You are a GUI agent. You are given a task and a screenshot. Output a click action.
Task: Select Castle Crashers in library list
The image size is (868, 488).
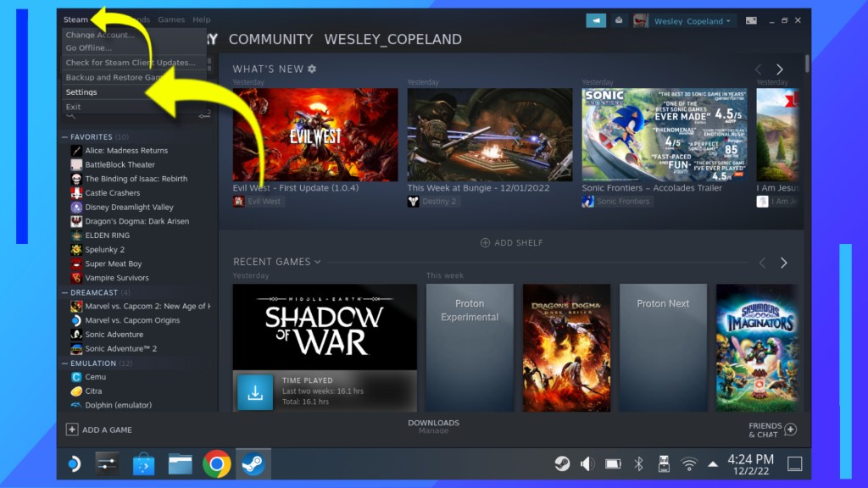[x=113, y=192]
